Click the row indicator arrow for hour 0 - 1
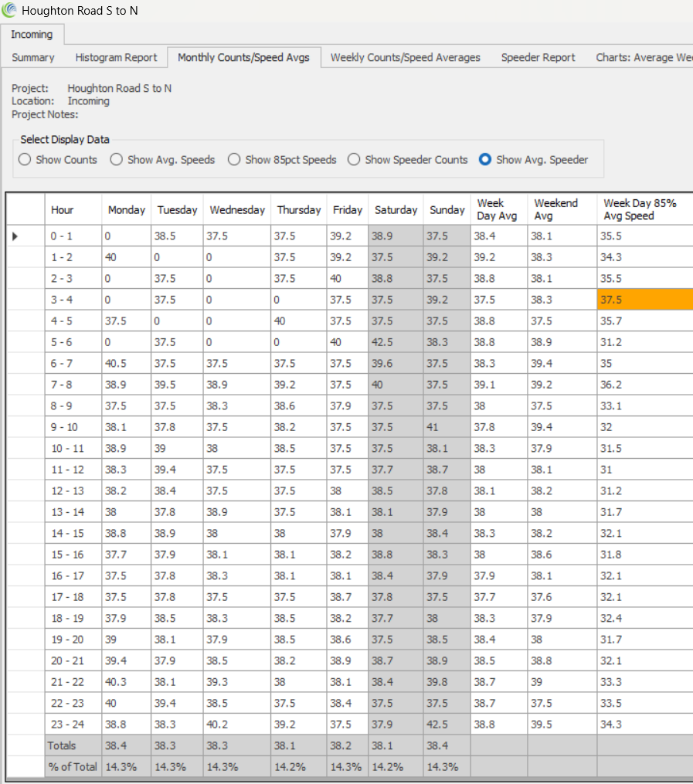693x784 pixels. pos(15,236)
